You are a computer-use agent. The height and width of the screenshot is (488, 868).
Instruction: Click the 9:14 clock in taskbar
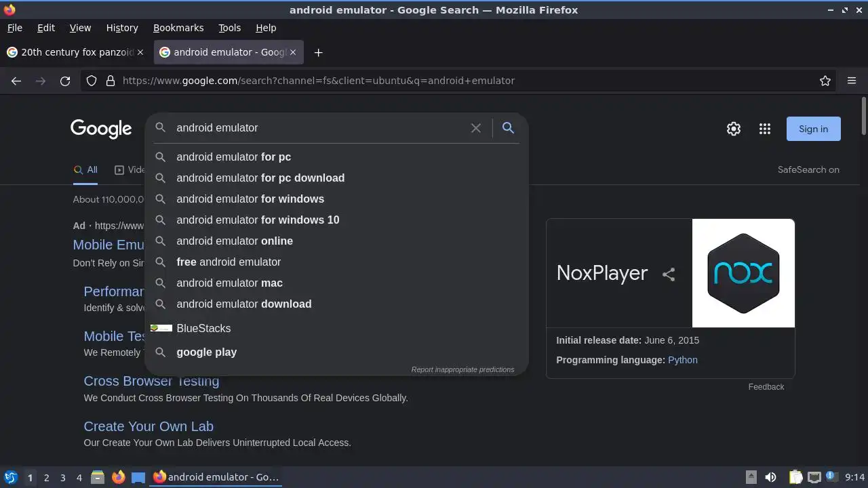pyautogui.click(x=854, y=477)
